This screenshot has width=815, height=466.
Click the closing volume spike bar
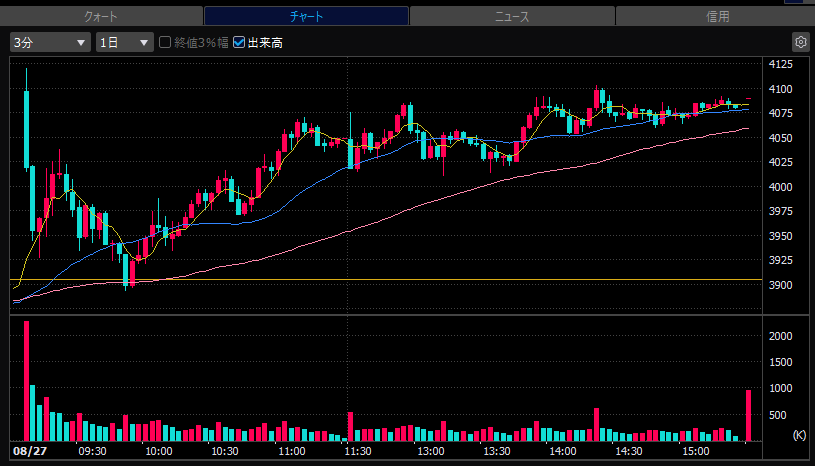(748, 415)
